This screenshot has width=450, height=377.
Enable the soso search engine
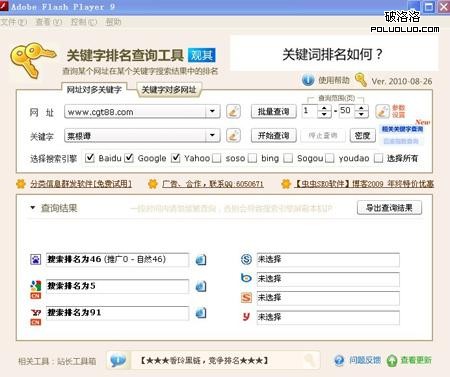217,158
